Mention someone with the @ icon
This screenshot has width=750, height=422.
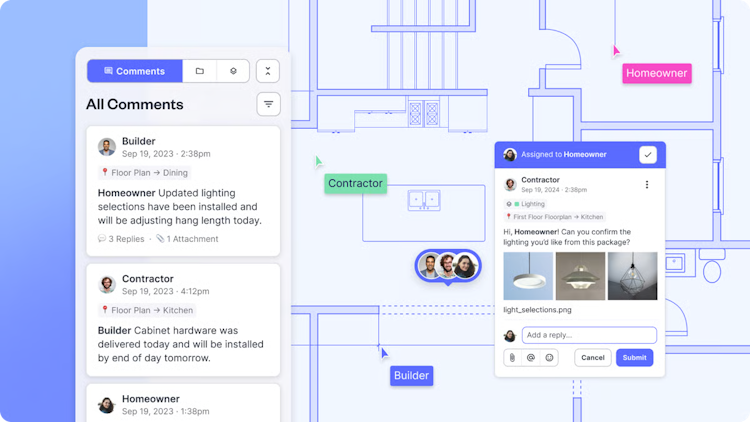point(530,357)
